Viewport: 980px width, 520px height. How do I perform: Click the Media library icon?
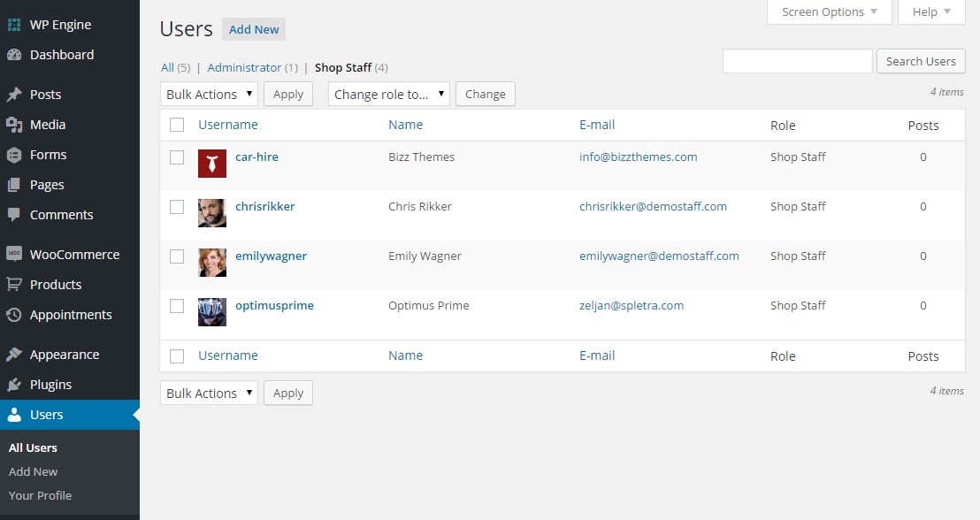[x=14, y=125]
